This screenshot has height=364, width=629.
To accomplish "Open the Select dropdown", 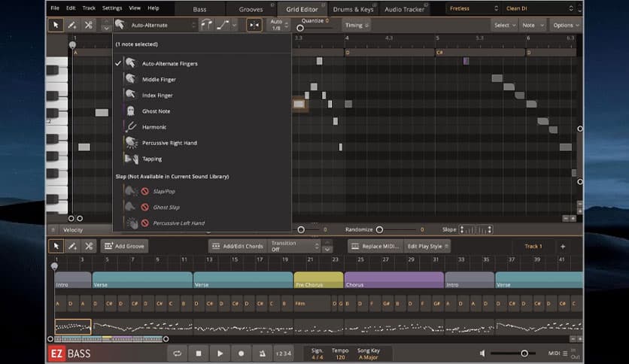I will [504, 25].
